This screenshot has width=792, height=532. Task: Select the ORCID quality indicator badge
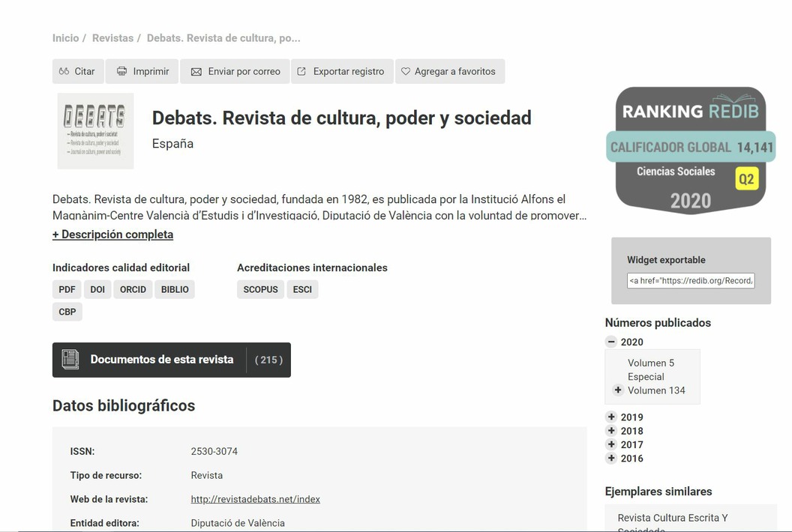(x=132, y=288)
